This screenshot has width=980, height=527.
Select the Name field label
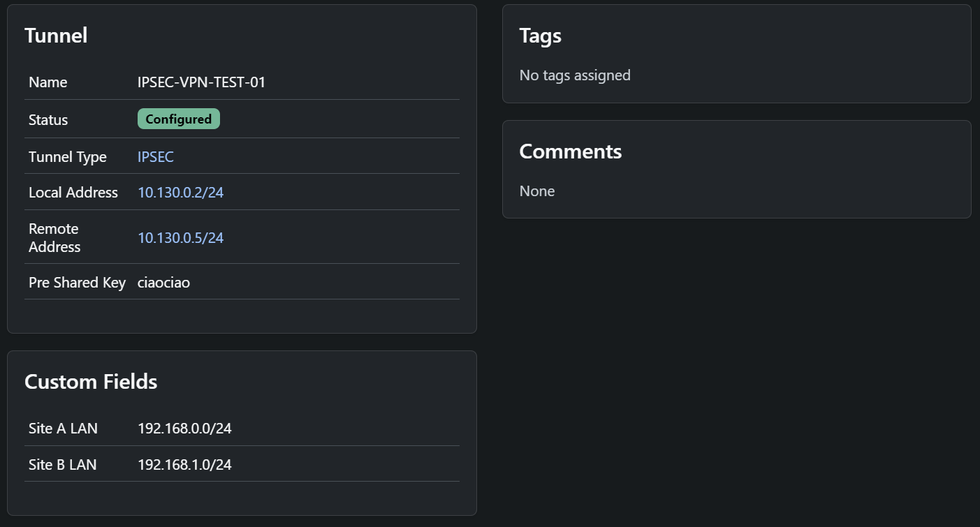point(47,82)
